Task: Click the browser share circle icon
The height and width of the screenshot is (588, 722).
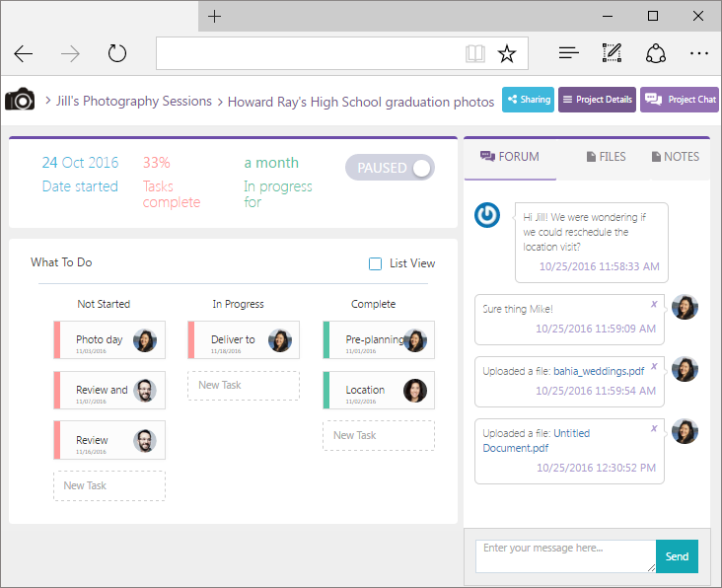Action: click(656, 53)
